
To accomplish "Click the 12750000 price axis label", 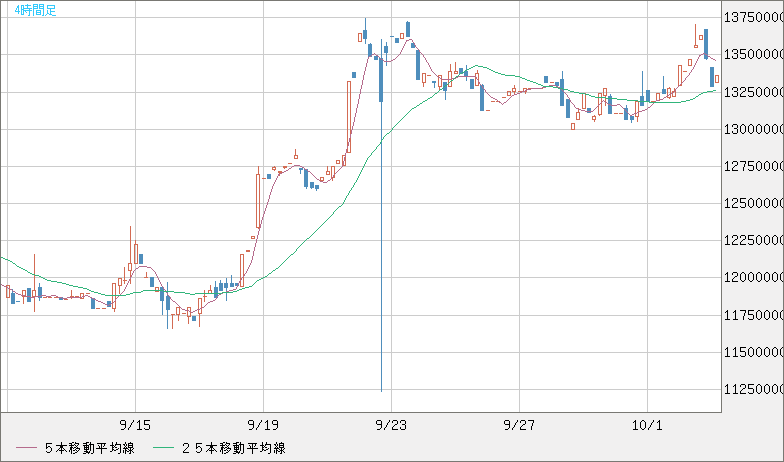I will pos(754,166).
